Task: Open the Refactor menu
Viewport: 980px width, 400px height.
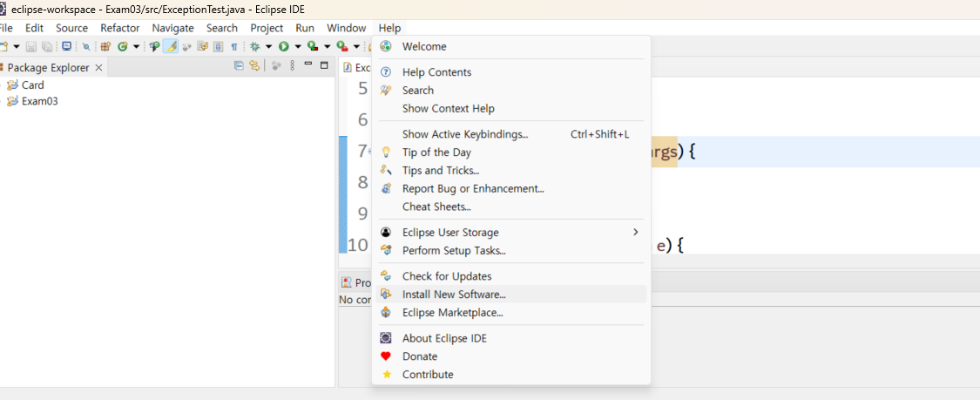Action: [120, 28]
